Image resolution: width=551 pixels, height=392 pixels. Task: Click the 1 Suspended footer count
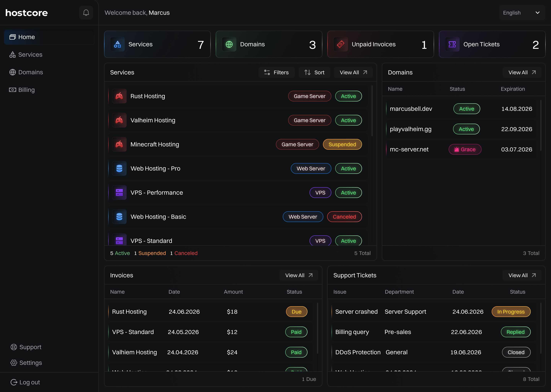(150, 253)
